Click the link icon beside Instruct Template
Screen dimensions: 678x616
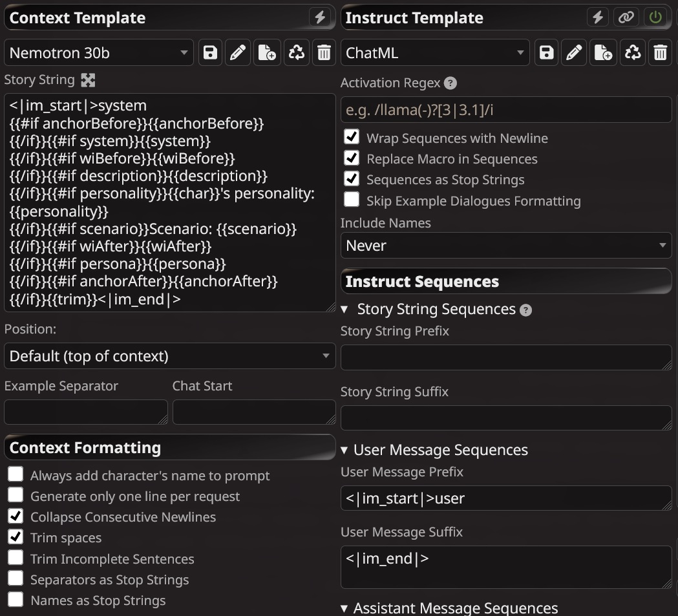click(626, 17)
